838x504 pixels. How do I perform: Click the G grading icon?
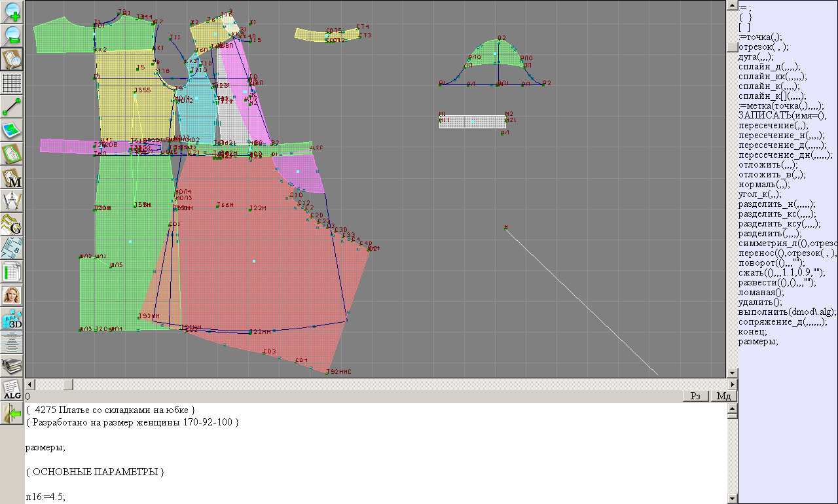pos(12,225)
